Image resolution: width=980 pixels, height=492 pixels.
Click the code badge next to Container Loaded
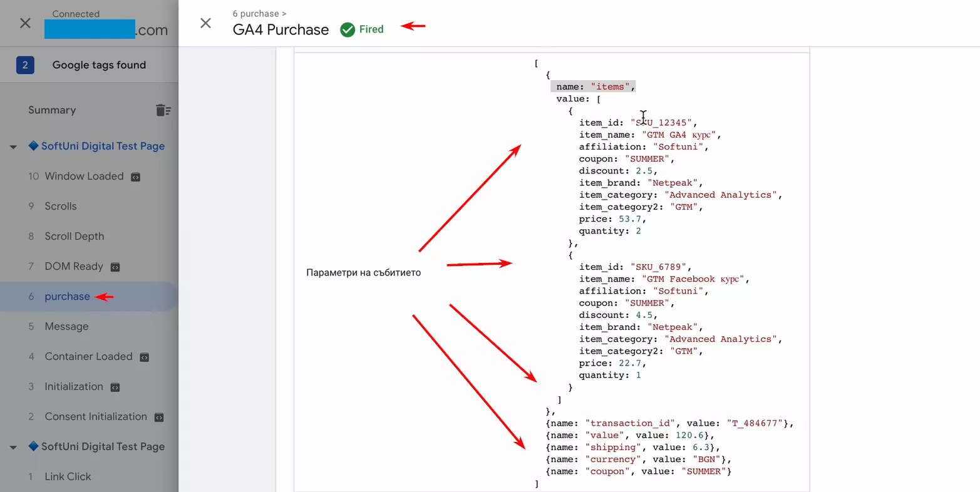click(144, 357)
